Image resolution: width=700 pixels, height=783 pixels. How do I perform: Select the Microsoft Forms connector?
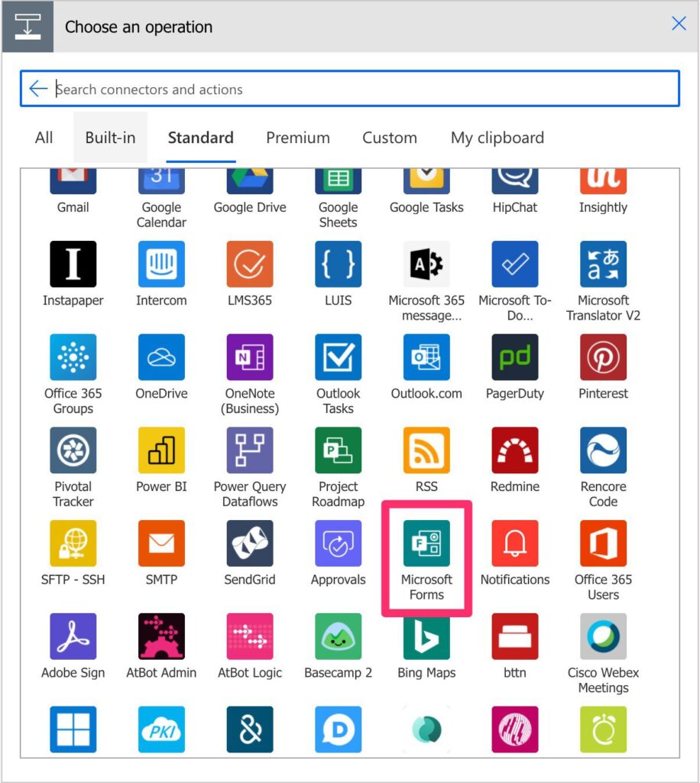(x=426, y=544)
